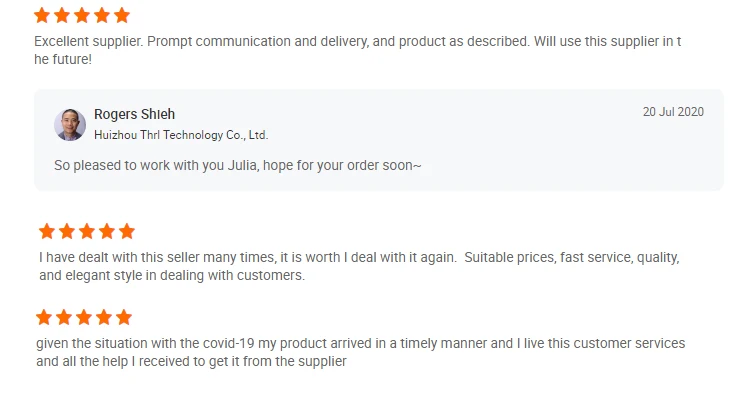Click the 'given the situation with the covid-19' review
Viewport: 750px width, 400px height.
[361, 352]
